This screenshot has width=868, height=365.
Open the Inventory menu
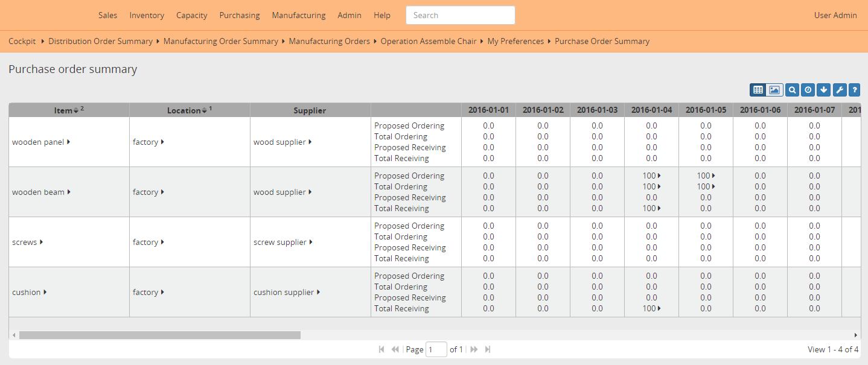point(147,15)
